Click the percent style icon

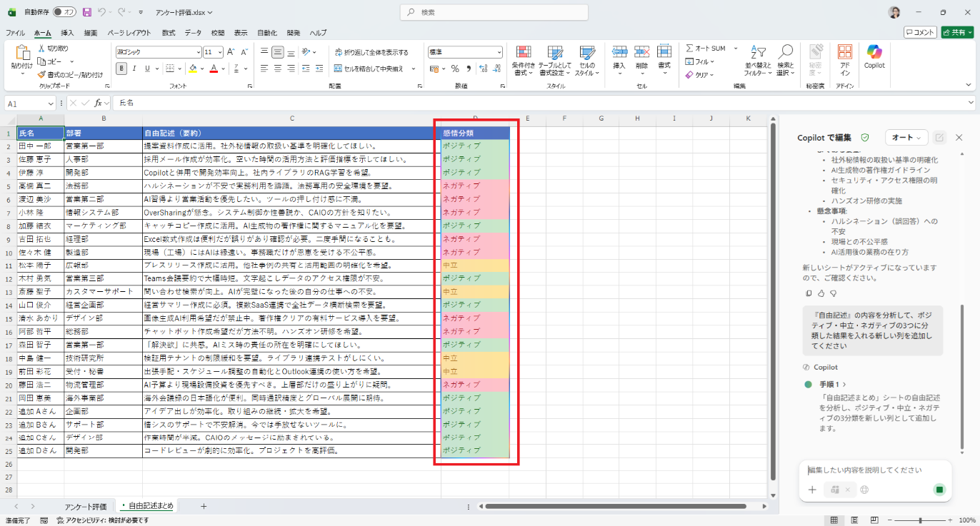point(454,69)
